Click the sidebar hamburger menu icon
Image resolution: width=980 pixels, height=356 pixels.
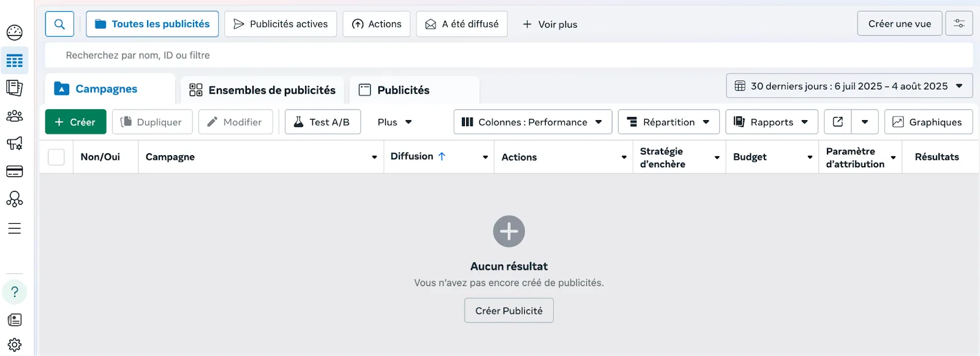pos(15,229)
